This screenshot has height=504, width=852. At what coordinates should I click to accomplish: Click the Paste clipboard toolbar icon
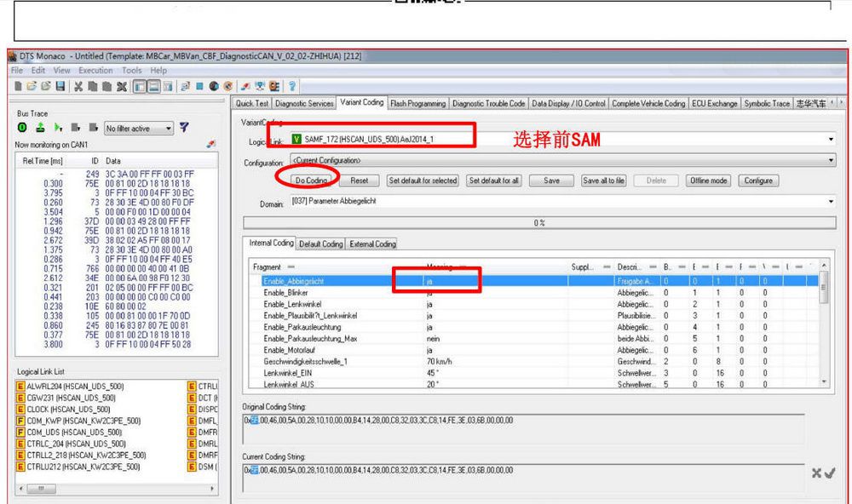coord(106,86)
